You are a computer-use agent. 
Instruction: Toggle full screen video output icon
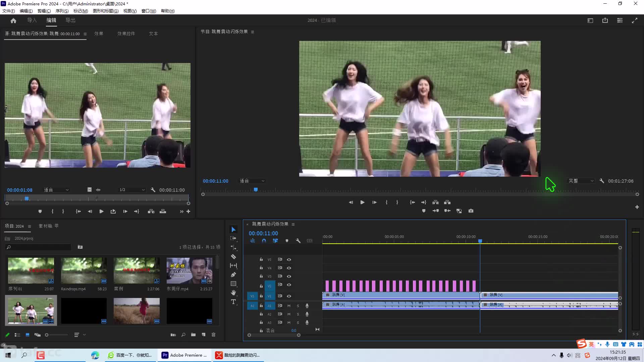[635, 20]
